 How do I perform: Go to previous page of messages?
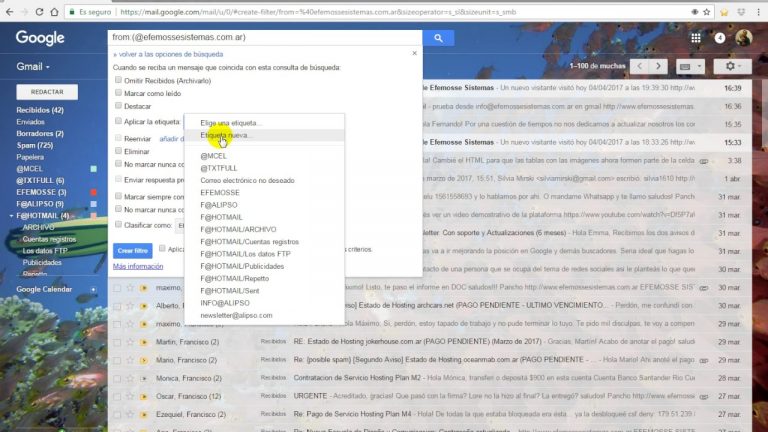[x=640, y=66]
